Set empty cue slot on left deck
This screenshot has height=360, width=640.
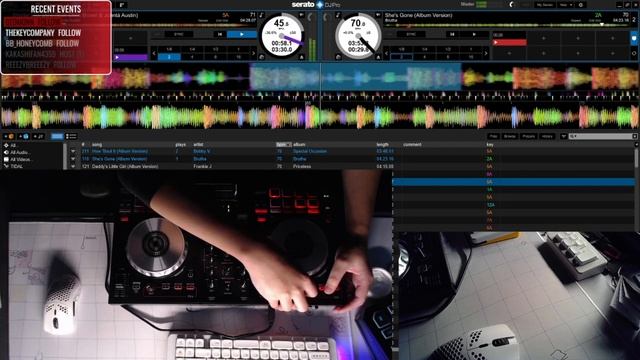coord(130,38)
